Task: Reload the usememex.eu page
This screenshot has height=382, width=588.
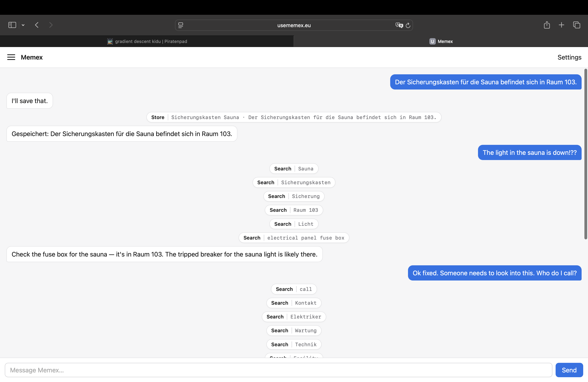Action: coord(408,25)
